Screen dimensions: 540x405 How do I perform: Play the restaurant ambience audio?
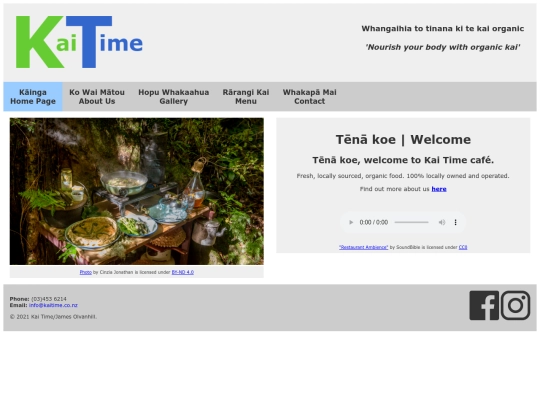351,222
